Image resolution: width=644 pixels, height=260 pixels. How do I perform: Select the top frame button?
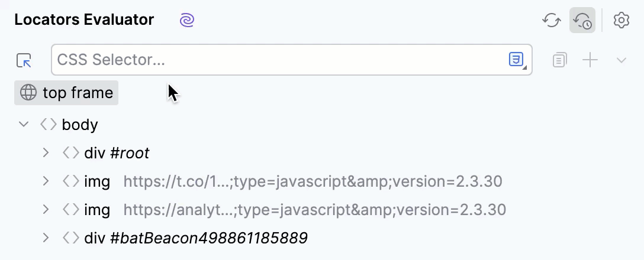[66, 93]
